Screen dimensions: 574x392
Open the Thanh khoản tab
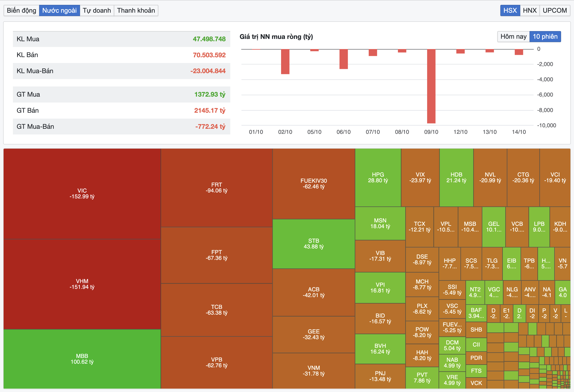[x=136, y=10]
